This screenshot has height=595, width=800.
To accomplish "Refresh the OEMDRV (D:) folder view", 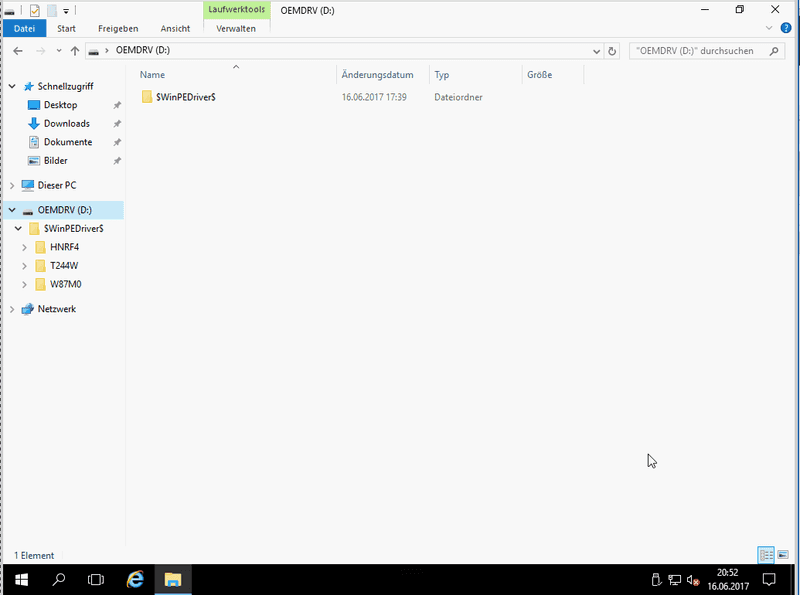I will pyautogui.click(x=612, y=51).
